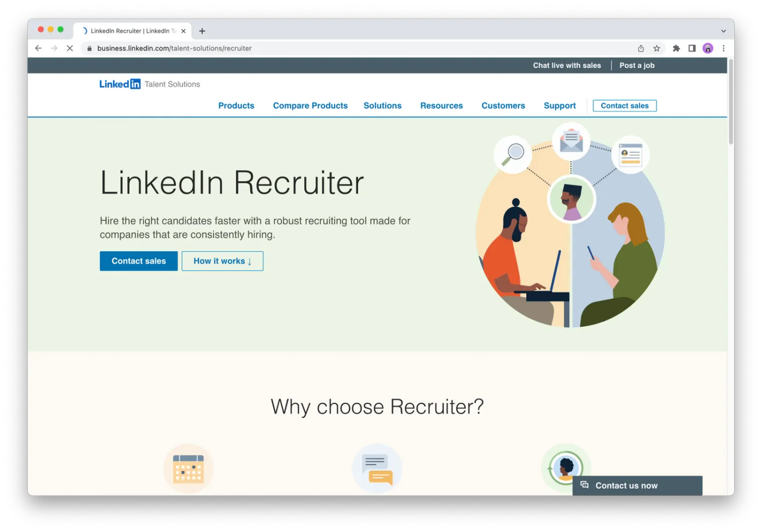Expand the Resources menu

click(441, 106)
